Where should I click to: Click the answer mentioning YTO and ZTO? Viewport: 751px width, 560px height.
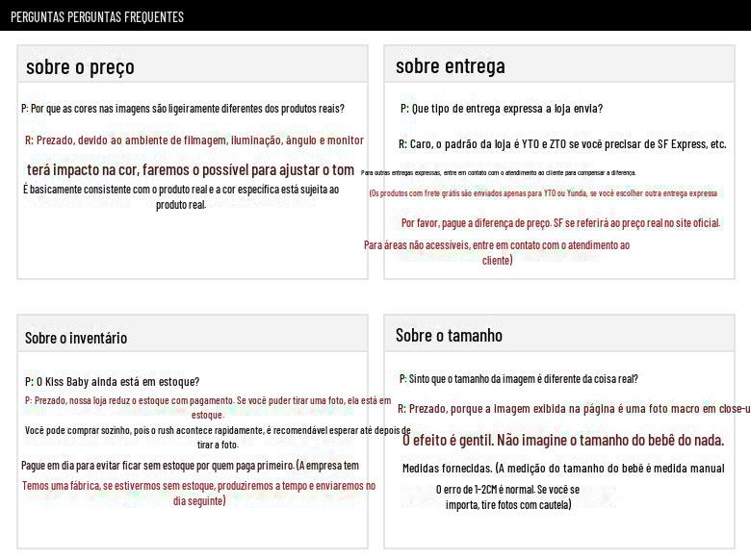[561, 144]
